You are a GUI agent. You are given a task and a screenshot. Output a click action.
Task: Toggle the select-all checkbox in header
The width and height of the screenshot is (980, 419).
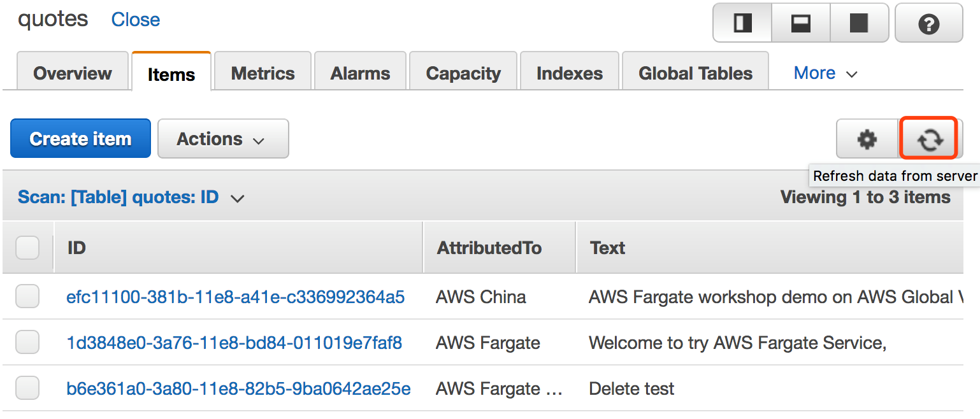(x=27, y=248)
